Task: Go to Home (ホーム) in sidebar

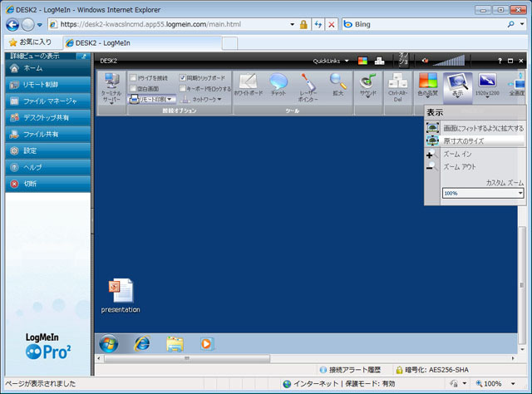Action: [x=48, y=68]
